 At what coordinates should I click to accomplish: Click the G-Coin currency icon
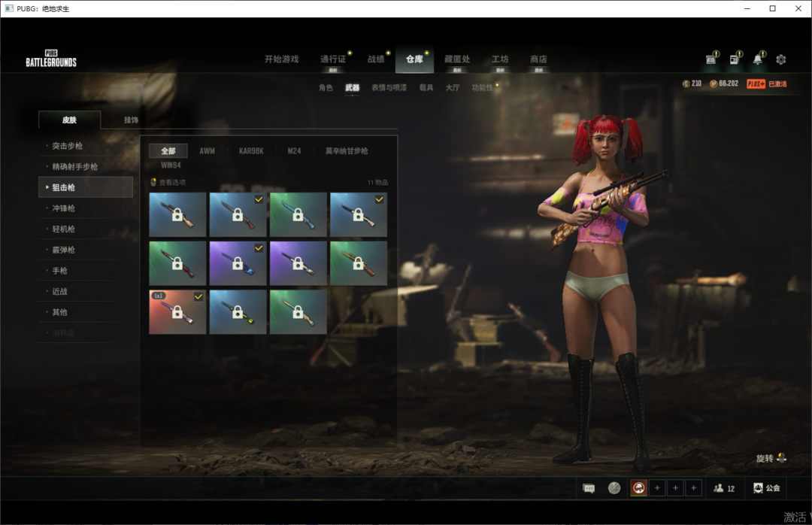(686, 84)
